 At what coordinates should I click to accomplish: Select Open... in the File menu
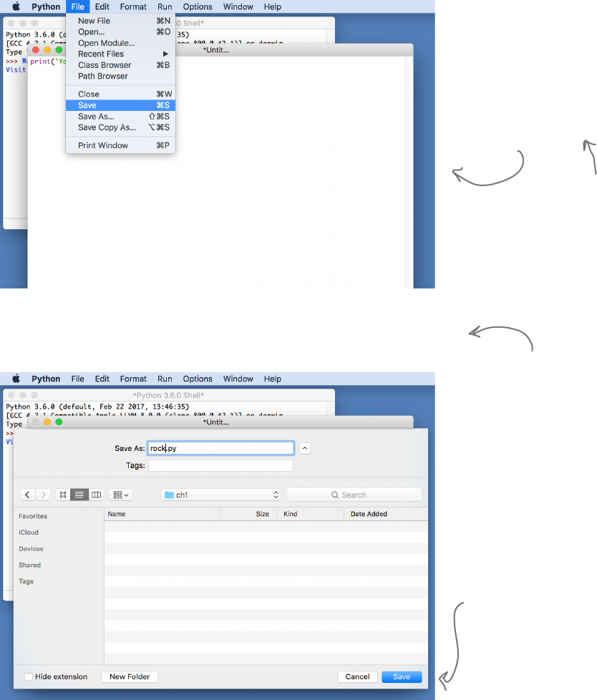(120, 32)
